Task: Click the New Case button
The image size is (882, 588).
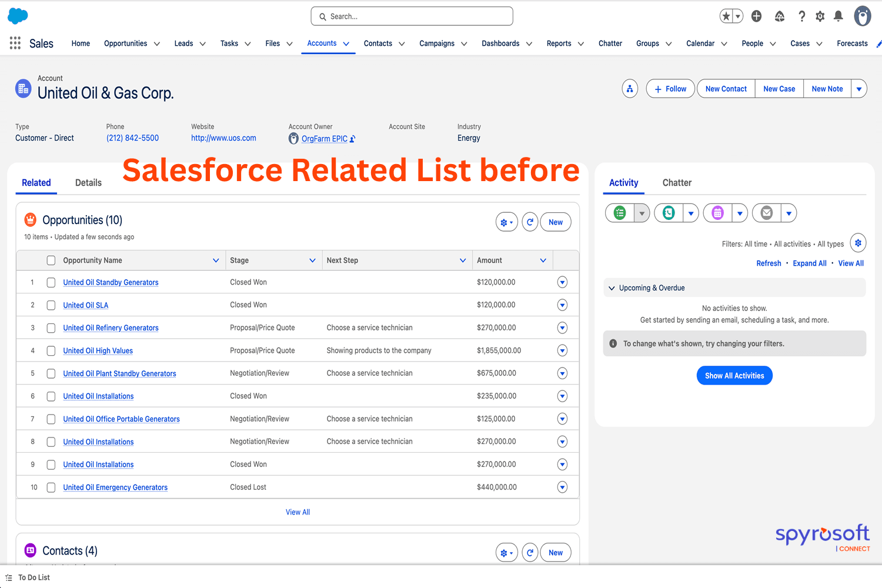Action: 779,89
